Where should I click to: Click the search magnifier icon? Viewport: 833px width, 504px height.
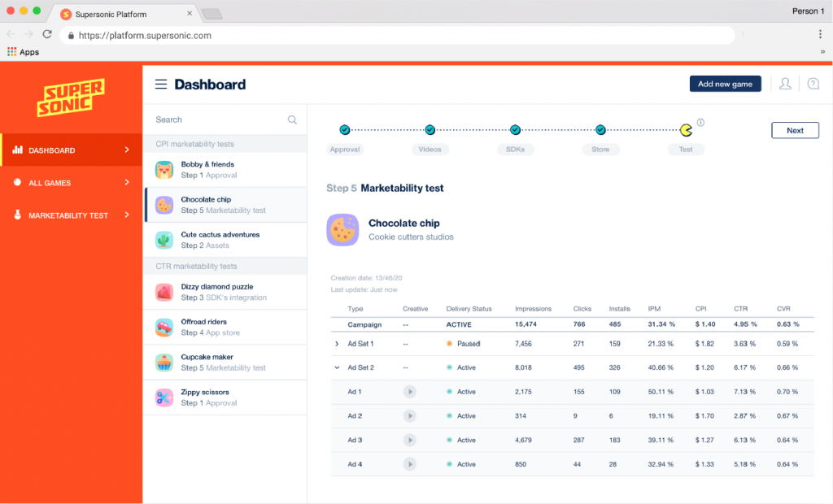tap(292, 120)
